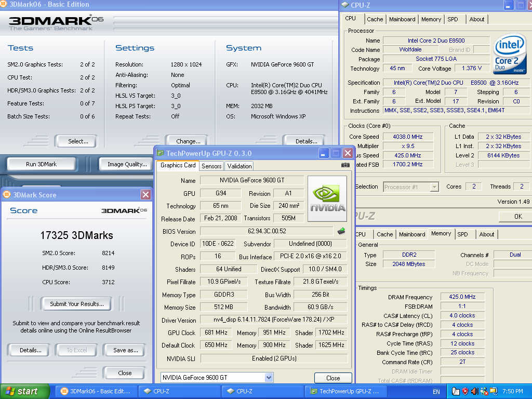Open the Cache tab in top CPU-Z window
532x399 pixels.
click(x=375, y=19)
